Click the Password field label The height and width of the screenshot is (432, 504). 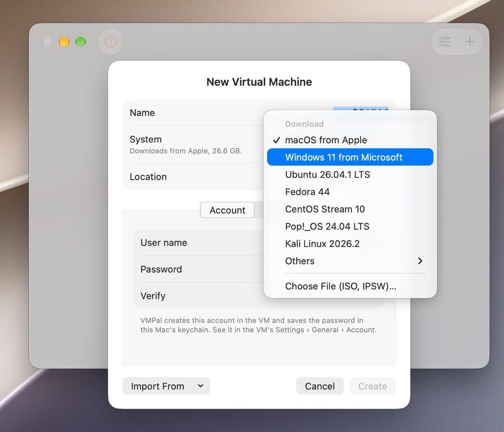click(x=161, y=270)
